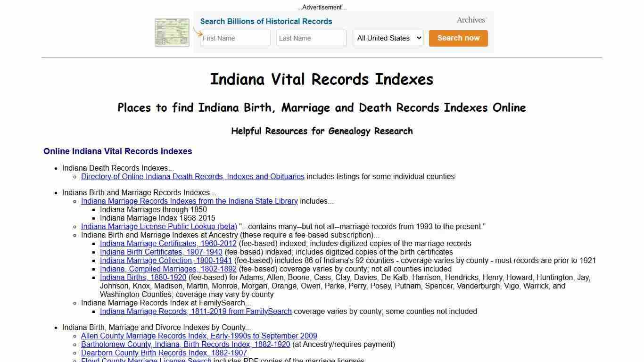Click Indiana Marriage Certificates, 1960-2012 link
The width and height of the screenshot is (644, 362).
168,243
